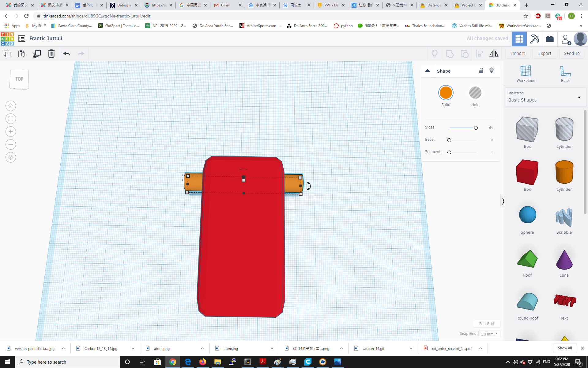Select the Ruler tool

coord(565,74)
